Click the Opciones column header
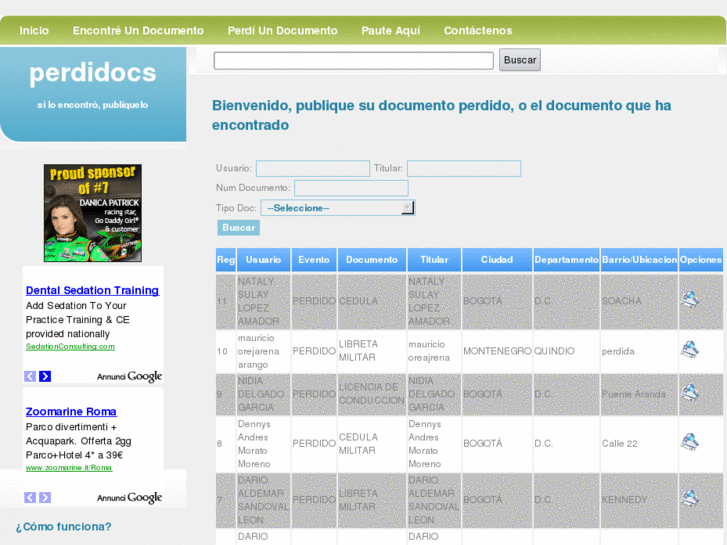The image size is (727, 545). coord(701,260)
